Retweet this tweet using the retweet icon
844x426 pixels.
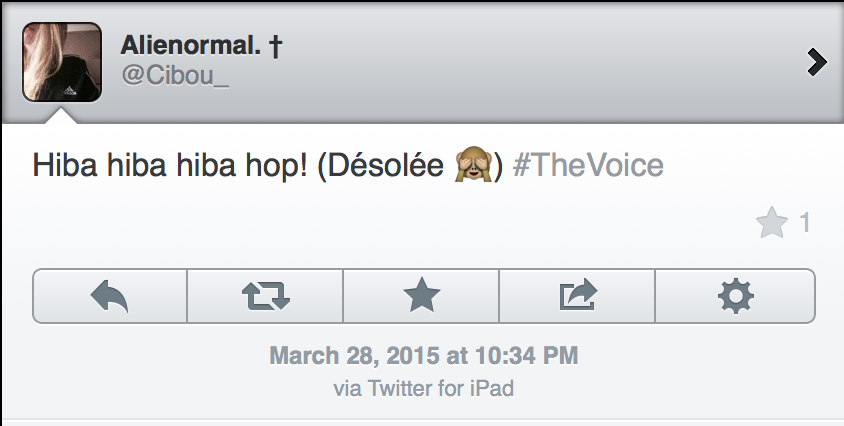coord(266,295)
